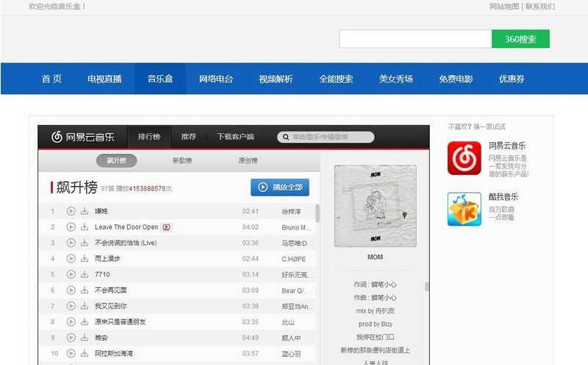Click the NetEase Cloud Music logo in player header
The image size is (588, 365).
point(82,137)
